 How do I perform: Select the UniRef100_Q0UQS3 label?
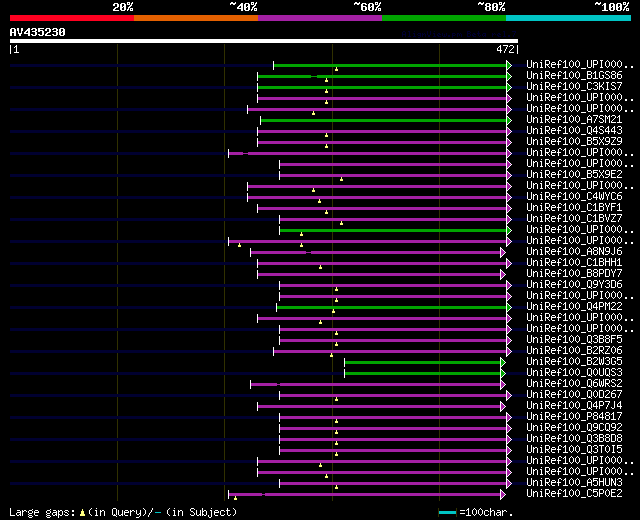(x=574, y=373)
